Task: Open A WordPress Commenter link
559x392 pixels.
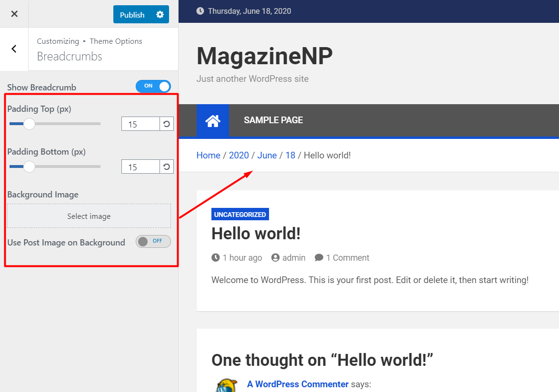Action: (x=298, y=384)
